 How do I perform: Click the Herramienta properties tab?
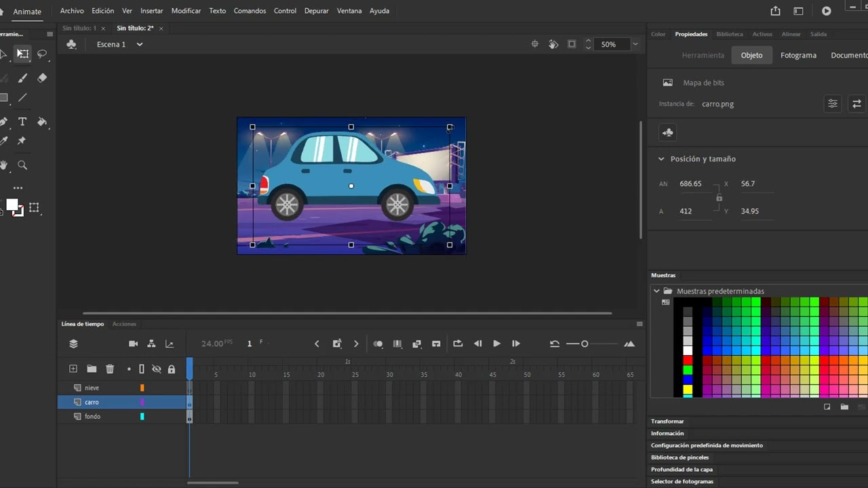(703, 55)
